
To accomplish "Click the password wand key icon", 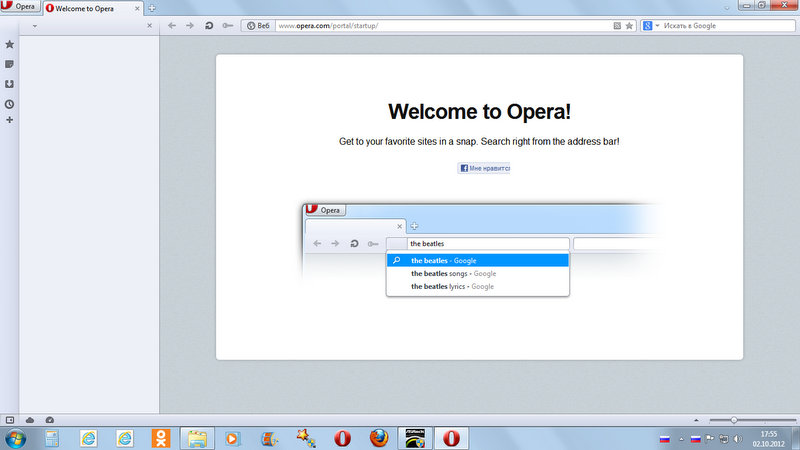I will (228, 26).
